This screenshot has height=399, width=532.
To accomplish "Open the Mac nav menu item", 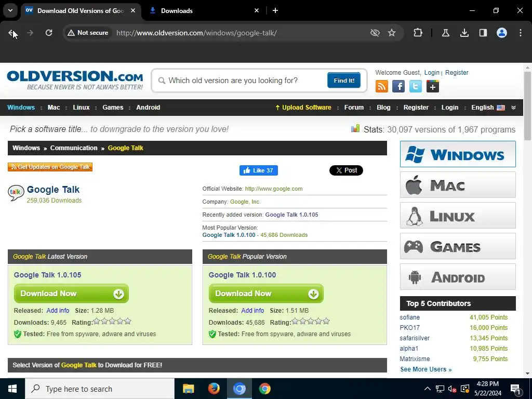I will pos(54,108).
